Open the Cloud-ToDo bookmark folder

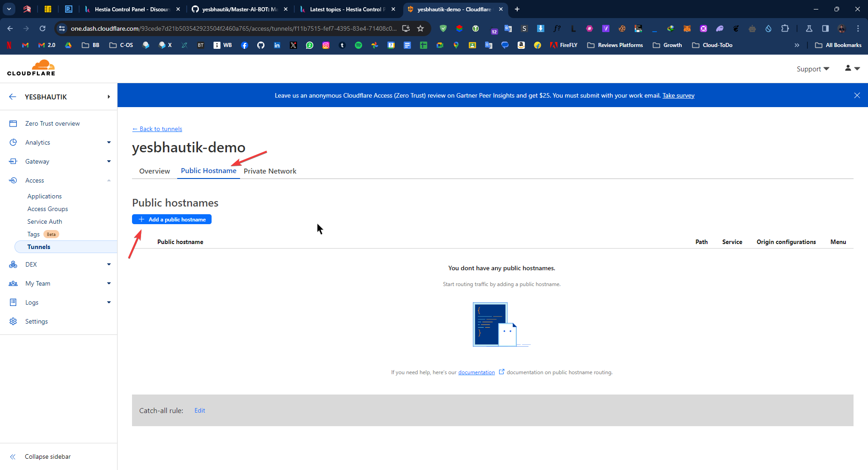pos(712,45)
